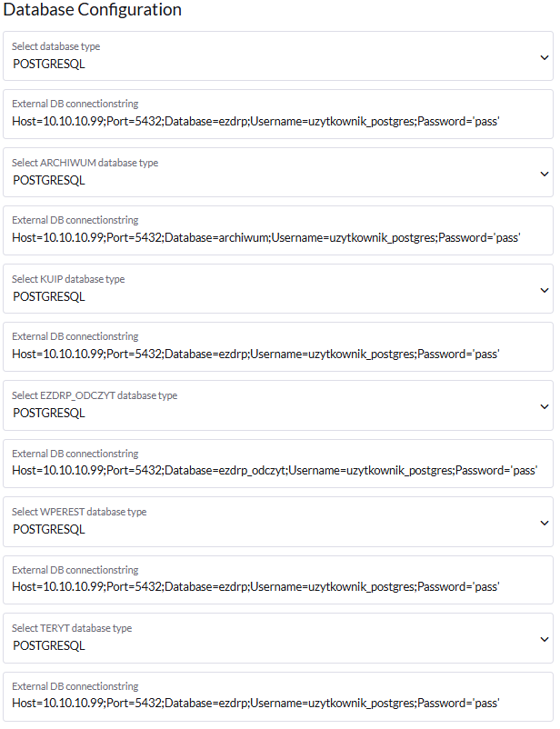Expand the EZDRP_ODCZYT database type chevron
This screenshot has height=729, width=560.
545,406
